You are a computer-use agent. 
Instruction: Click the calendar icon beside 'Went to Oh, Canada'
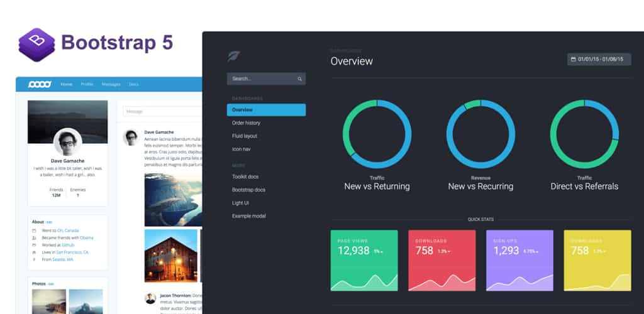pyautogui.click(x=34, y=230)
